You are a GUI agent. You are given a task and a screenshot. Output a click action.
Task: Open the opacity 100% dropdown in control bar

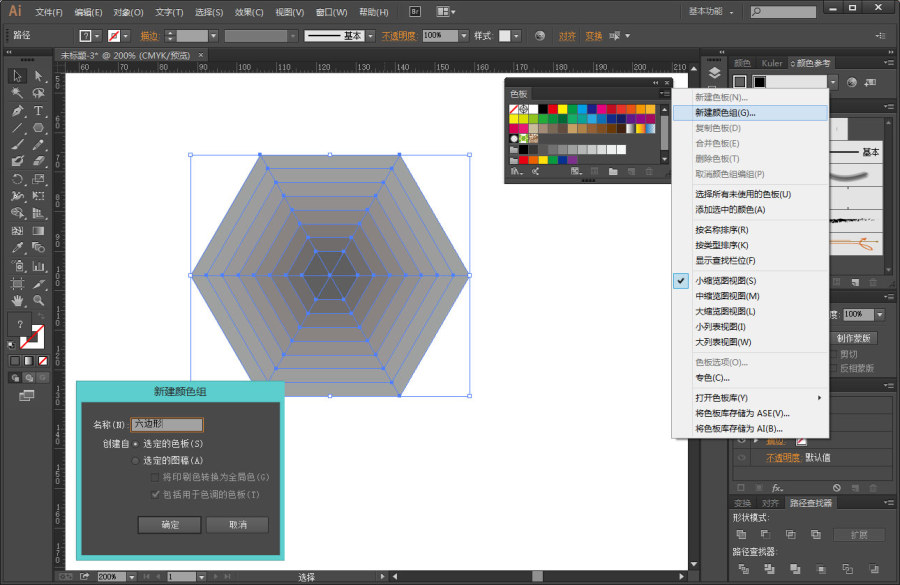point(464,36)
